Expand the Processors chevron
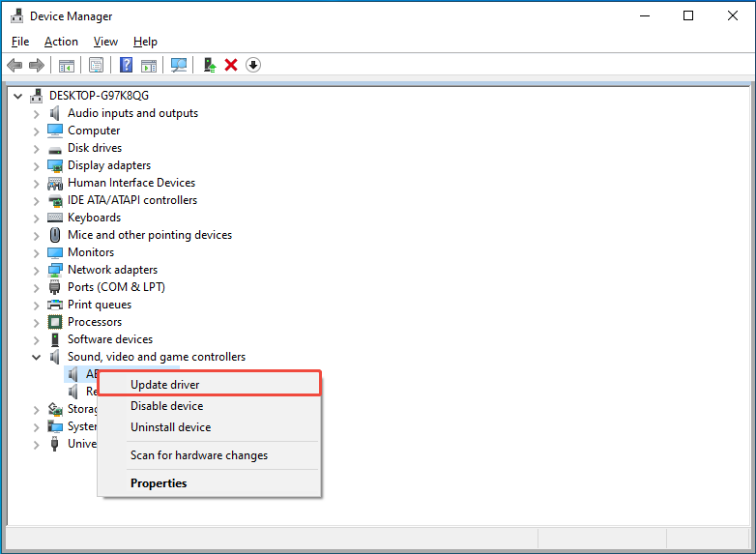 (x=36, y=323)
